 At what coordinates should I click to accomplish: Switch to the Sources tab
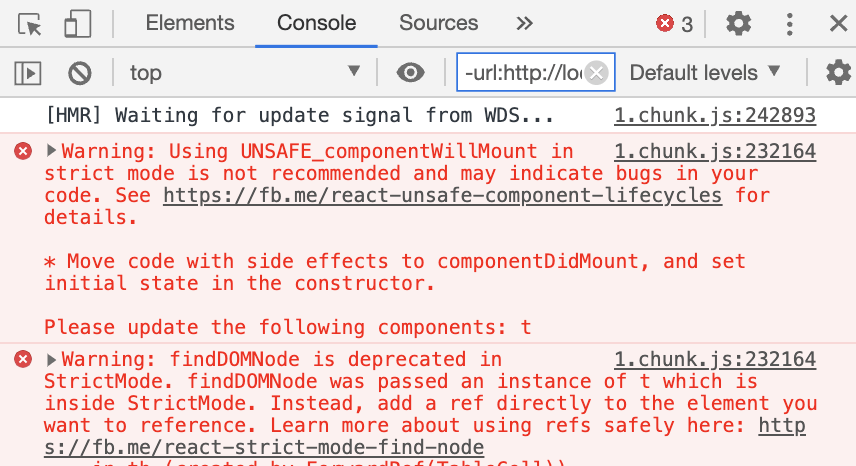[x=438, y=23]
